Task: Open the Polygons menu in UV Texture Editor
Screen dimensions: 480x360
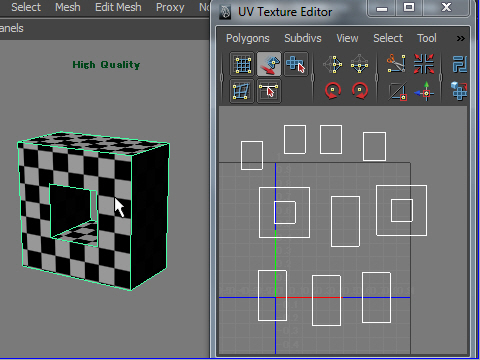Action: click(x=248, y=38)
